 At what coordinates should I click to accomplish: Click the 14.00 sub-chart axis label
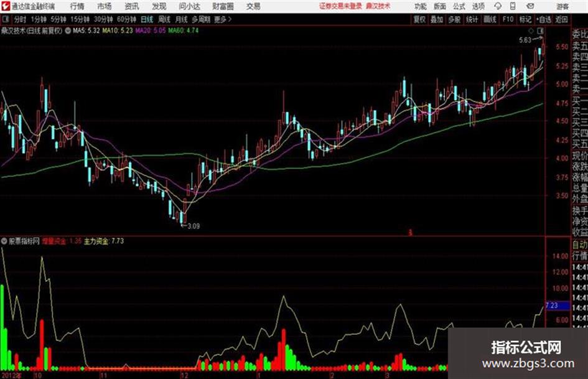coord(561,256)
